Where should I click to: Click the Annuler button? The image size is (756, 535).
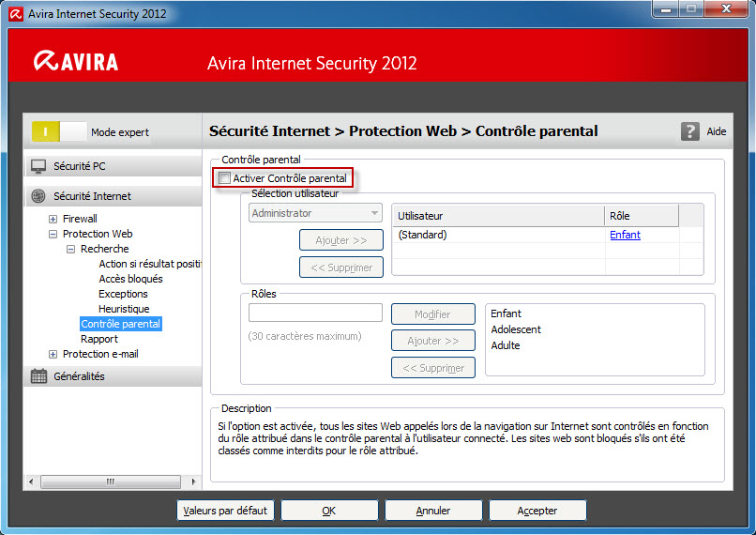click(x=433, y=511)
